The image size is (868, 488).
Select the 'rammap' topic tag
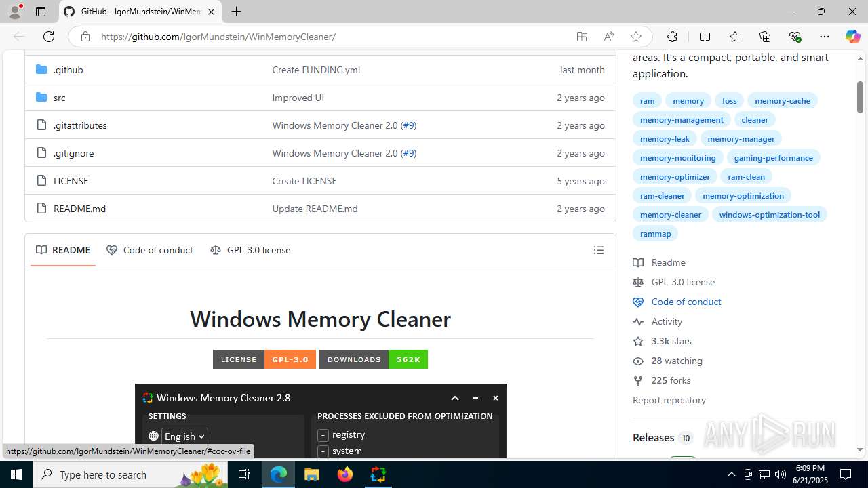[655, 233]
